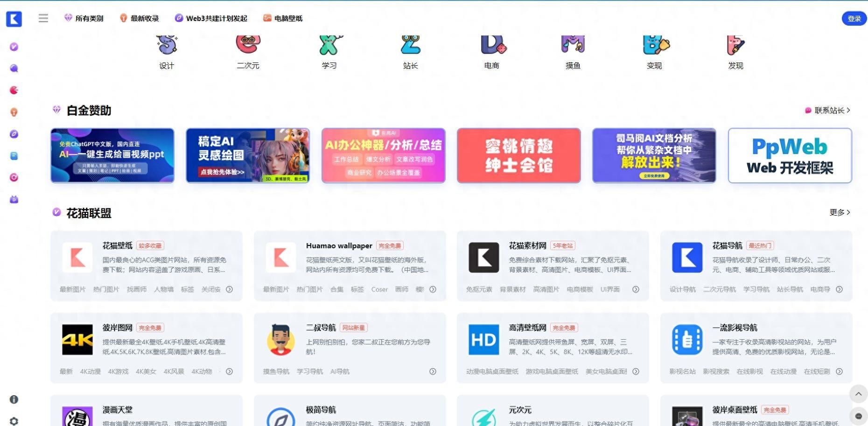Open the 所有类别 menu
The width and height of the screenshot is (868, 426).
(84, 18)
